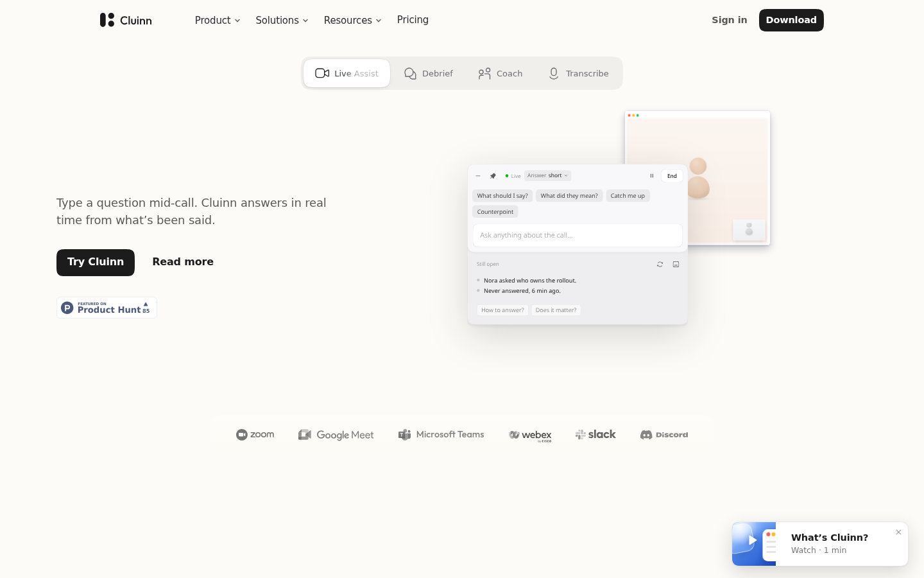Viewport: 924px width, 578px height.
Task: Dismiss the What's Cluinn video popup
Action: coord(898,532)
